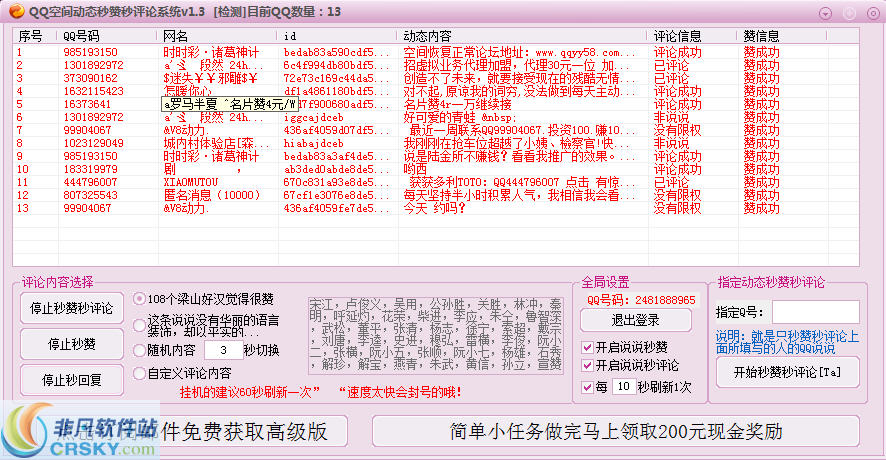Image resolution: width=886 pixels, height=460 pixels.
Task: Click id cell iggcajdceb
Action: pos(314,117)
